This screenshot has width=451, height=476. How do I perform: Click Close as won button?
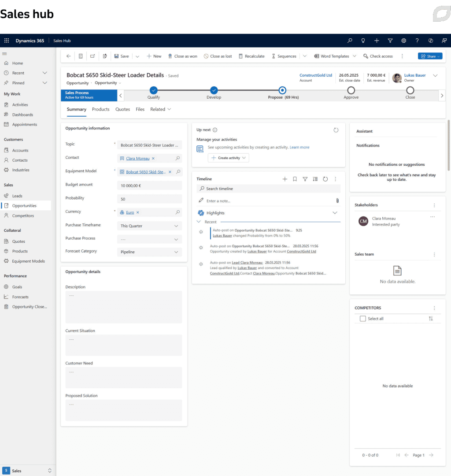click(x=183, y=56)
